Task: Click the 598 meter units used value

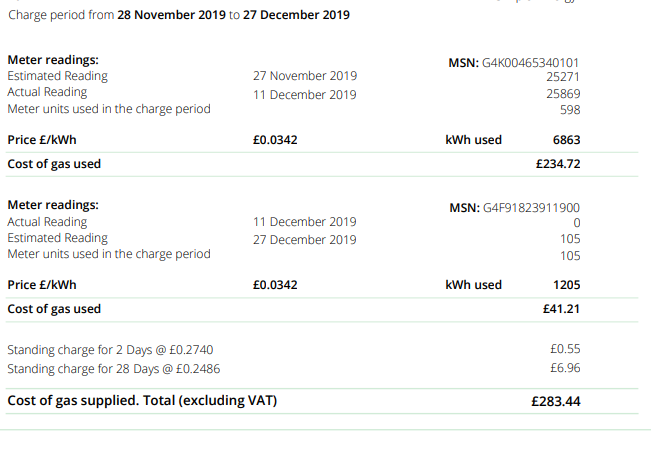Action: point(570,110)
